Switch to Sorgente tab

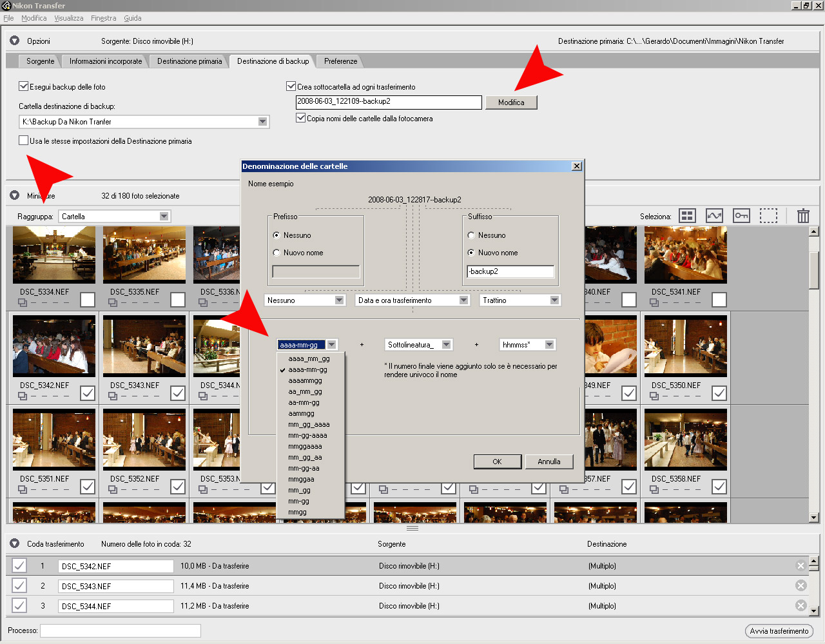tap(40, 61)
